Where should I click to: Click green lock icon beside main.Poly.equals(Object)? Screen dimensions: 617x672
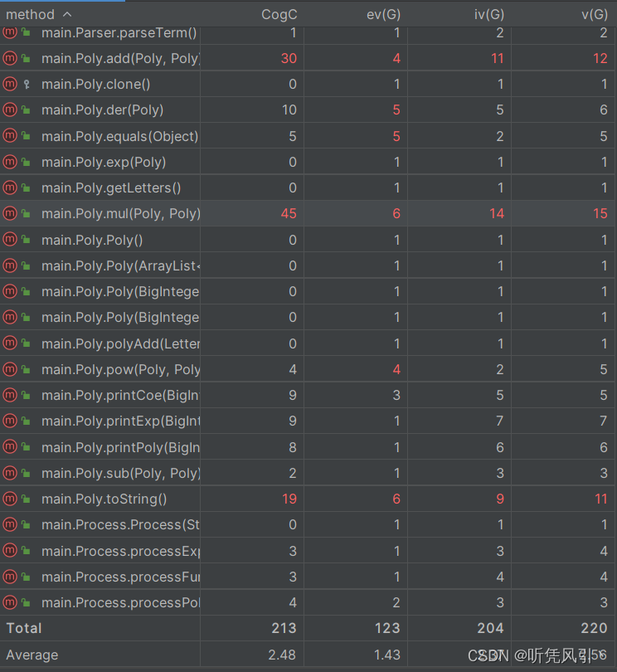[x=27, y=136]
